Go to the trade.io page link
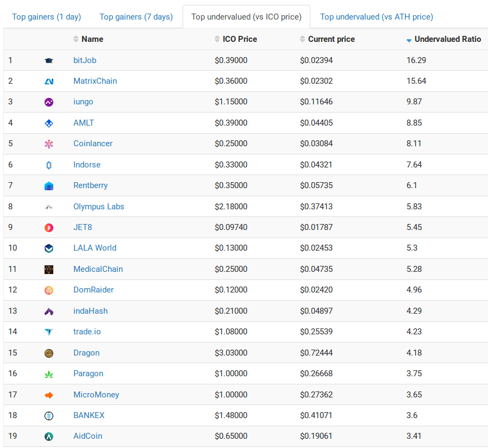488x448 pixels. click(x=87, y=332)
